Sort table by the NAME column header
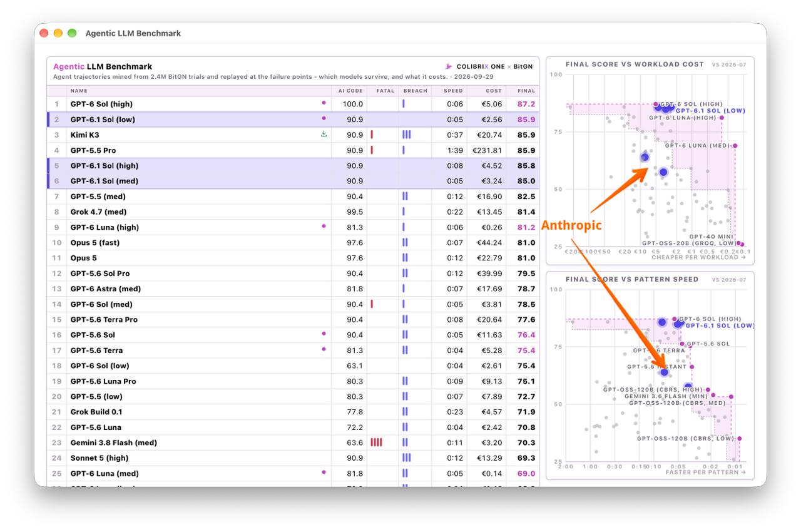801x532 pixels. tap(79, 91)
